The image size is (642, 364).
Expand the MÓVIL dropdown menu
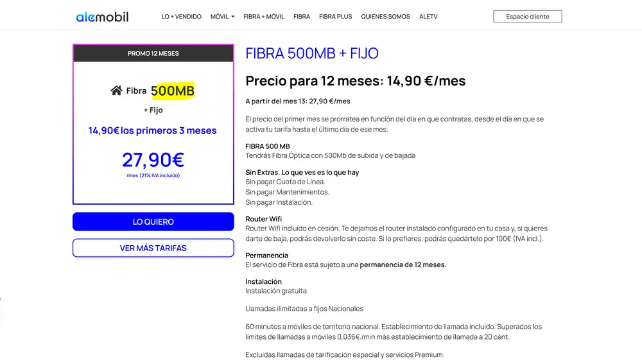tap(222, 17)
